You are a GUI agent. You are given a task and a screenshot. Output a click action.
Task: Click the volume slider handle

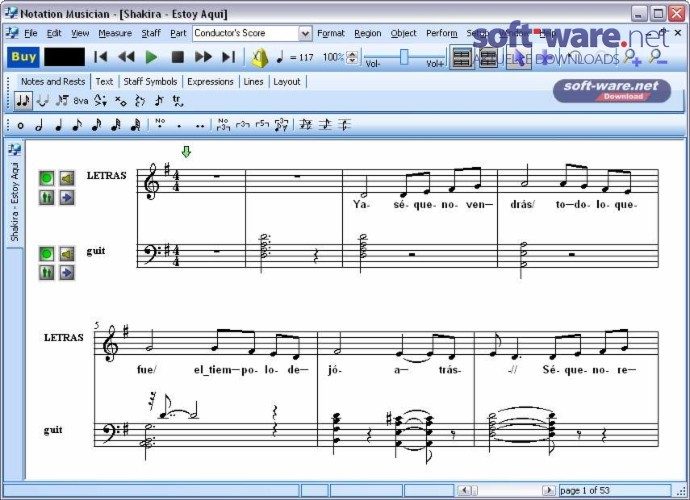(x=404, y=56)
